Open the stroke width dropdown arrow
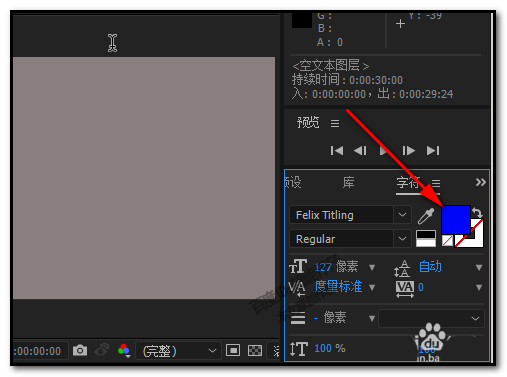 [372, 318]
